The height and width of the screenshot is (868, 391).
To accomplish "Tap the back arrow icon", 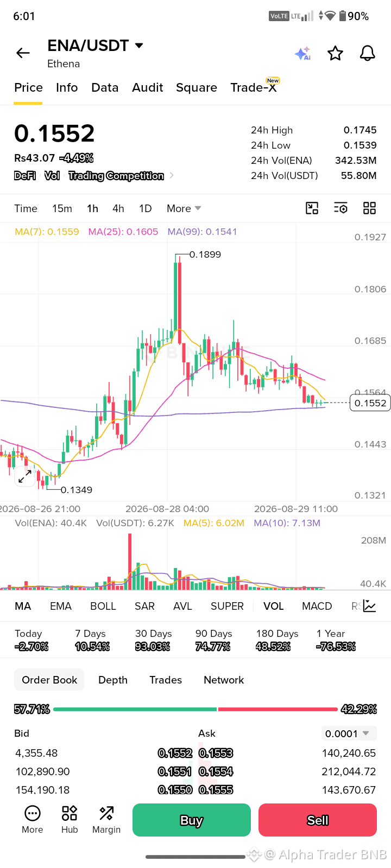I will click(23, 53).
